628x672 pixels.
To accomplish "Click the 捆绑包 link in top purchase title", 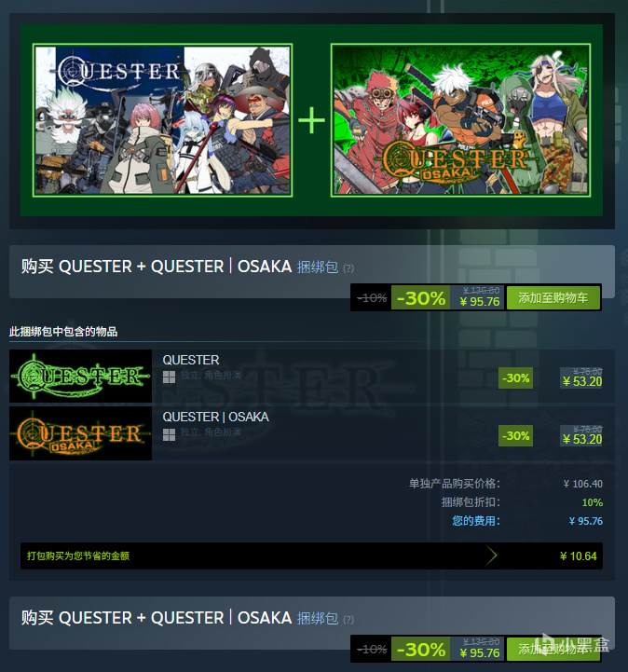I will (318, 267).
